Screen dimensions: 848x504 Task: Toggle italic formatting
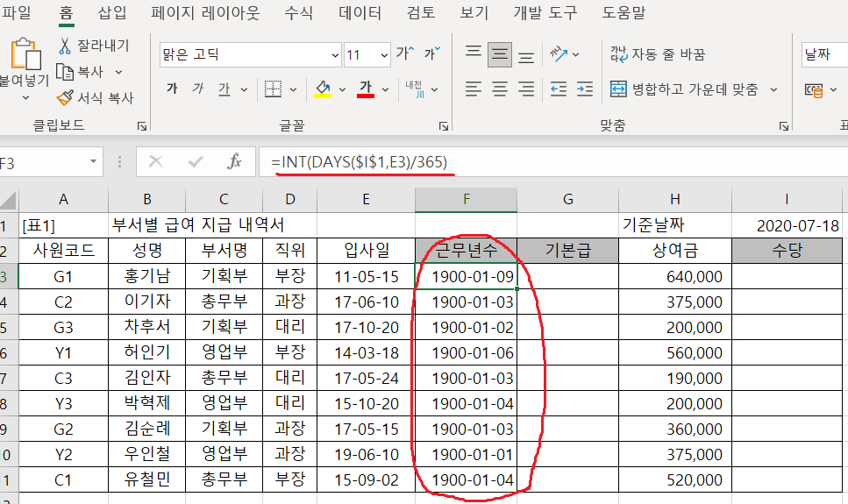click(197, 89)
